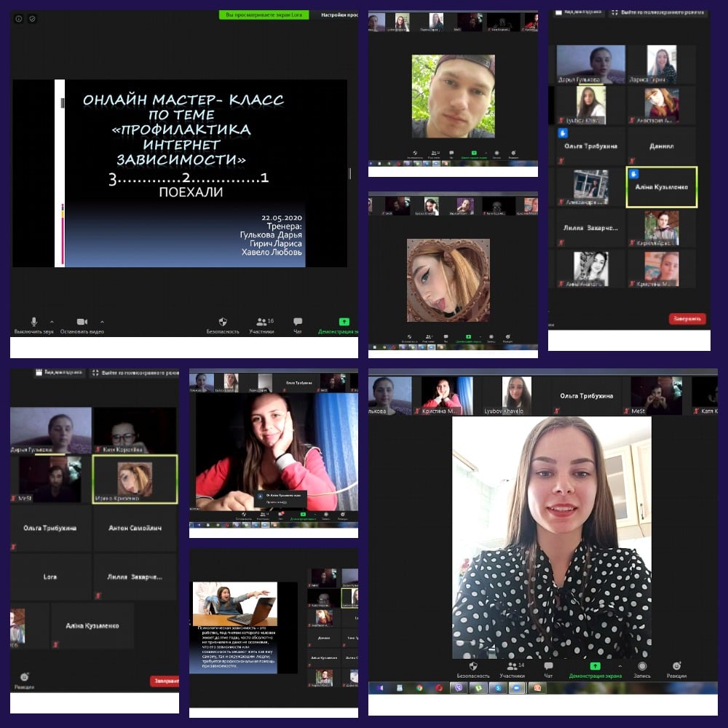This screenshot has height=728, width=728.
Task: Open Чат next to the 14-participant counter
Action: (548, 668)
